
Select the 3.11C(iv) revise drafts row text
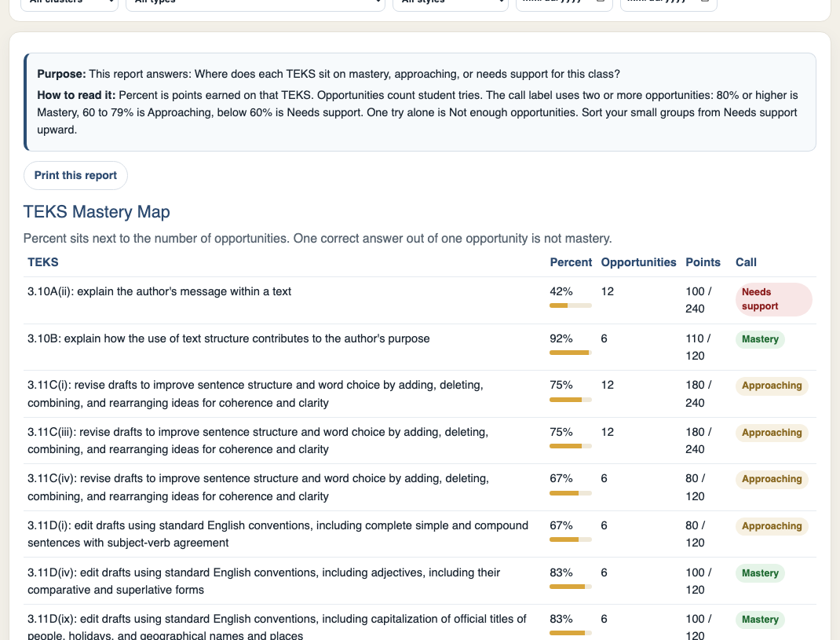[x=258, y=487]
